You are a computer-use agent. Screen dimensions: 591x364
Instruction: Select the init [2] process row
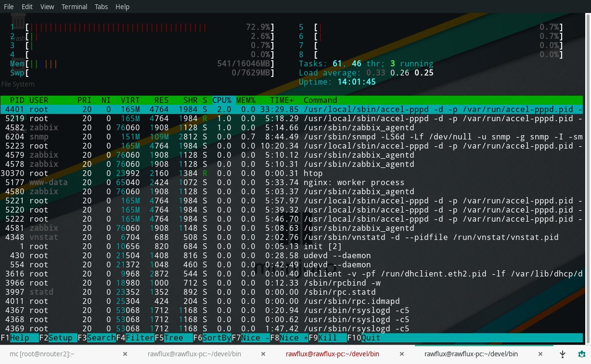coord(292,246)
